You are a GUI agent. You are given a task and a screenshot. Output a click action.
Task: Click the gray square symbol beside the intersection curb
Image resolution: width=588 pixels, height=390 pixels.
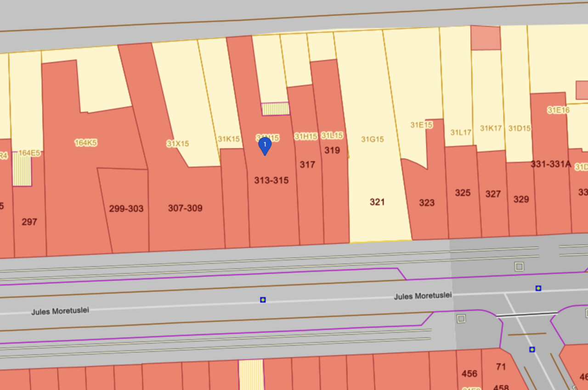point(461,318)
